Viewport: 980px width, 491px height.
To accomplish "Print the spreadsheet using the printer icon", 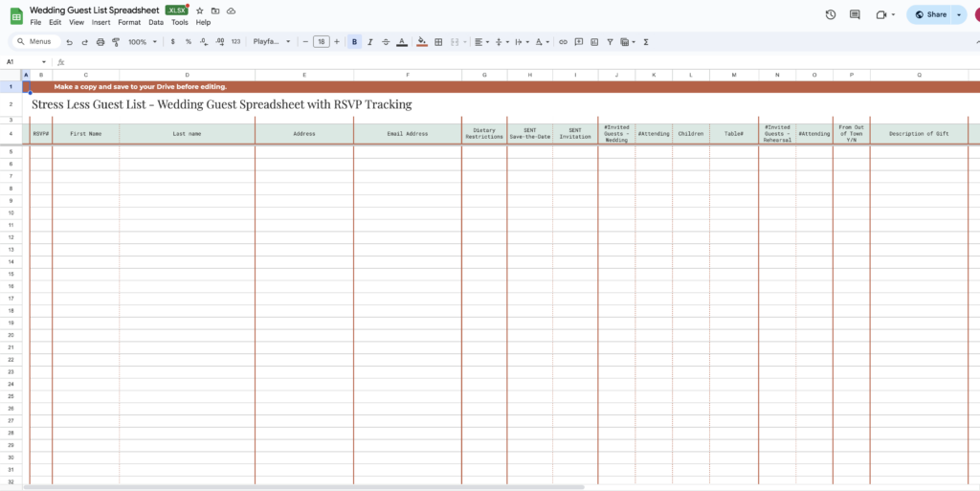I will click(x=100, y=42).
